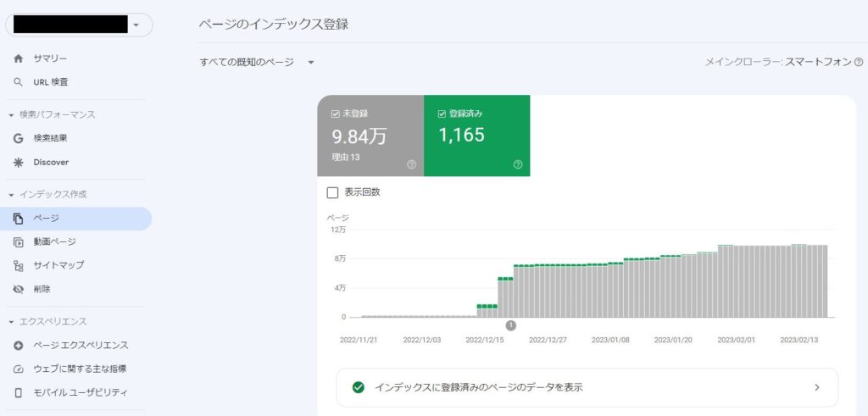Click help icon on the 登録済み card
This screenshot has width=868, height=416.
tap(518, 164)
